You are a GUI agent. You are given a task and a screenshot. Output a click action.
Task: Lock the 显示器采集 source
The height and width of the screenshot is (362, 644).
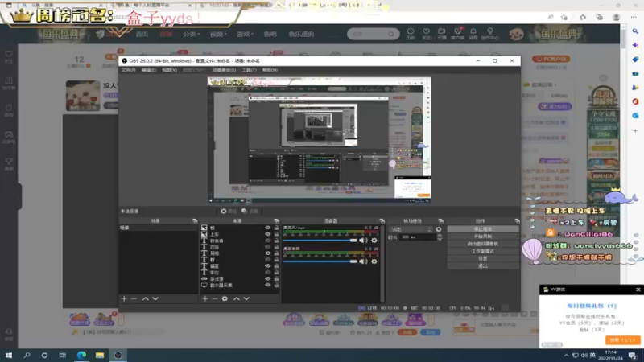tap(276, 285)
